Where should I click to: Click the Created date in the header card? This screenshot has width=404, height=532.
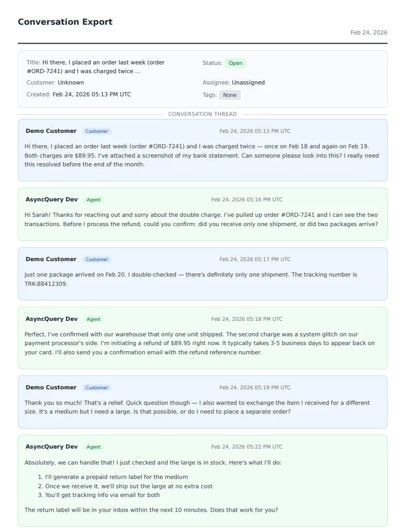click(x=91, y=94)
